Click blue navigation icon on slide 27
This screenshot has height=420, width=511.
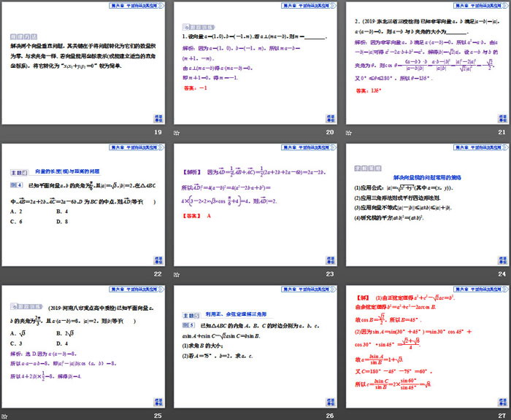[502, 402]
